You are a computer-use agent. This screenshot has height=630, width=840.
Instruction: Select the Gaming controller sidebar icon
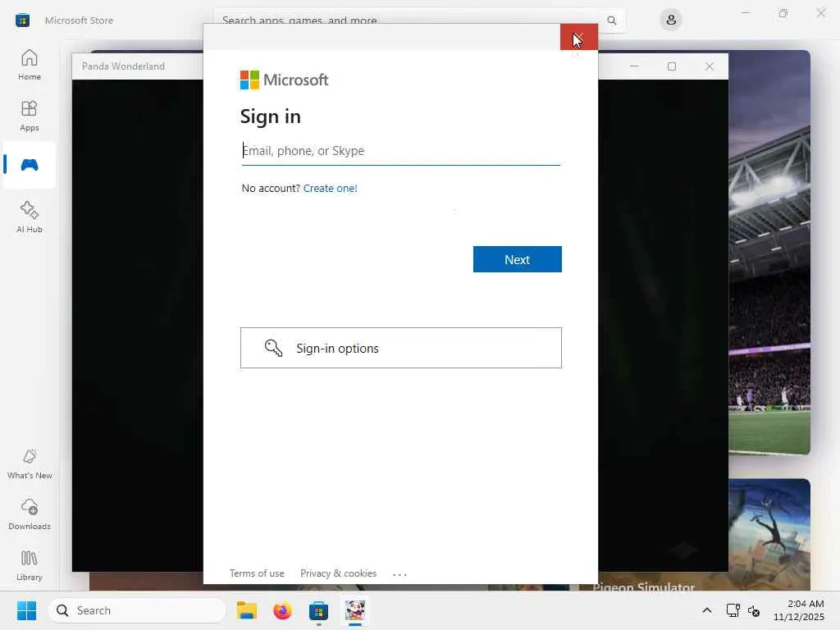tap(30, 165)
